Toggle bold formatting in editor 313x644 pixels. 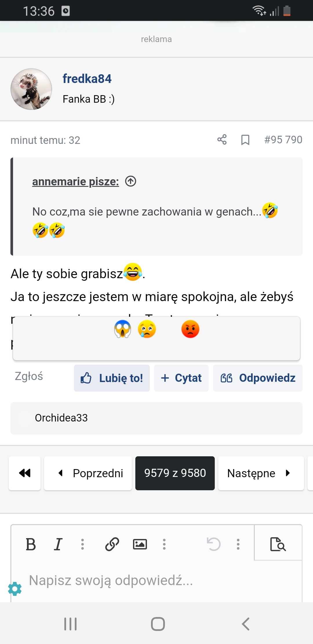coord(31,544)
